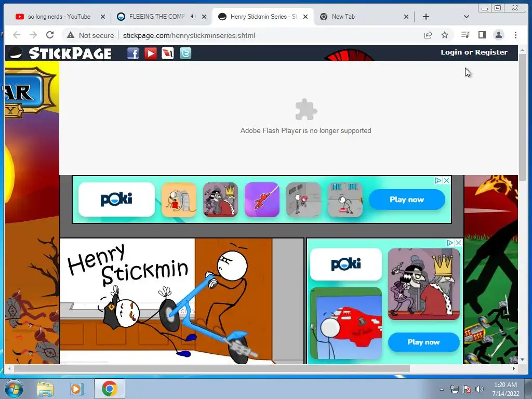Reload the current page
This screenshot has width=532, height=399.
(x=50, y=35)
